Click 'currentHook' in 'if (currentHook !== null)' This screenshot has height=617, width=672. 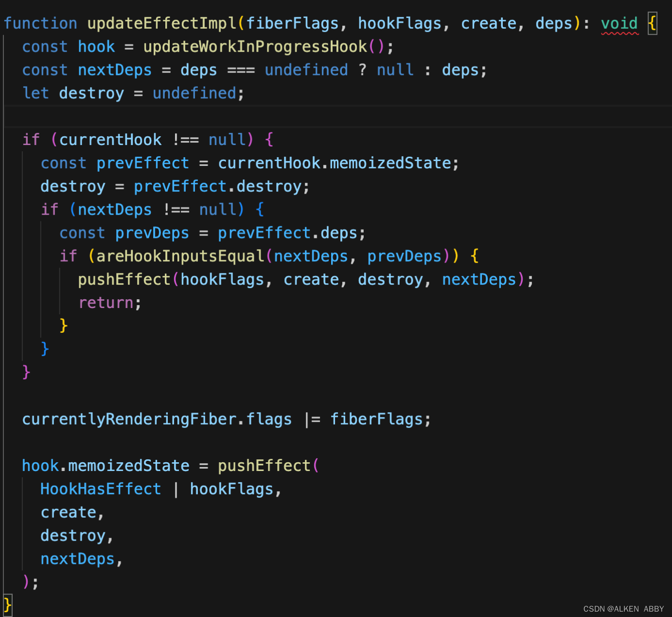tap(110, 140)
